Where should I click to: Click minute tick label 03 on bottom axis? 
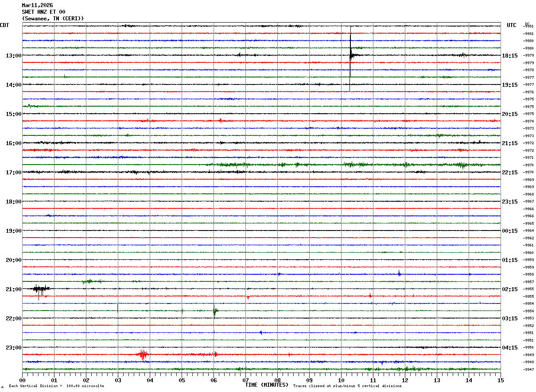click(x=118, y=380)
